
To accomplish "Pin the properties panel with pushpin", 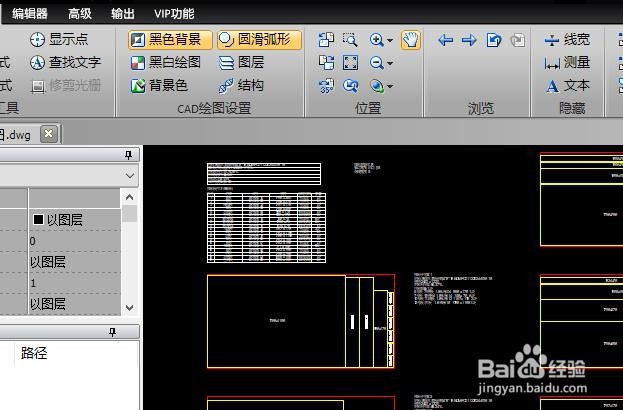I will 128,155.
